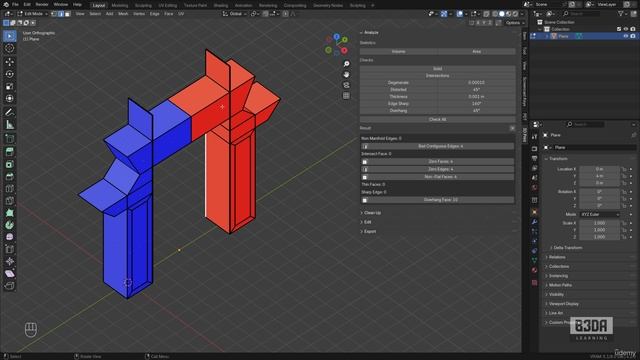Open the Face menu in viewport header

169,14
